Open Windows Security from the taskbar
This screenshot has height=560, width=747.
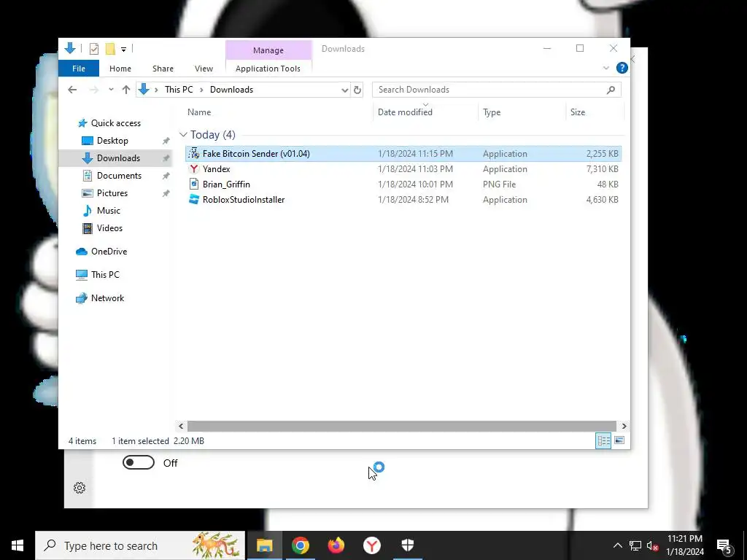pyautogui.click(x=407, y=545)
